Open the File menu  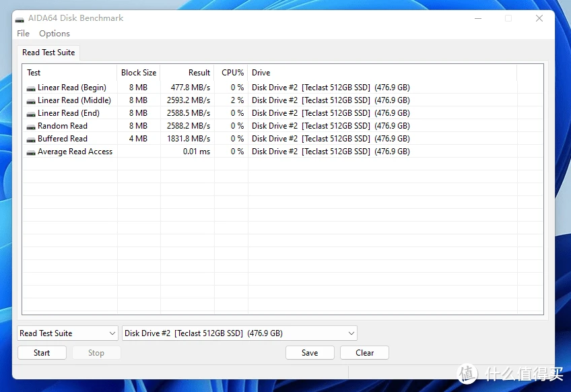23,34
